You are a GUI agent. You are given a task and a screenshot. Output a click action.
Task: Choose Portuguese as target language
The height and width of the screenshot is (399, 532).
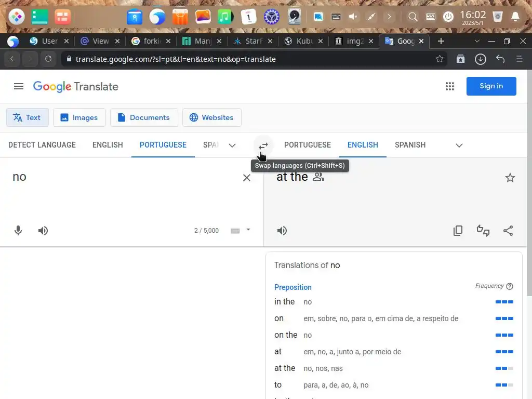click(x=308, y=145)
